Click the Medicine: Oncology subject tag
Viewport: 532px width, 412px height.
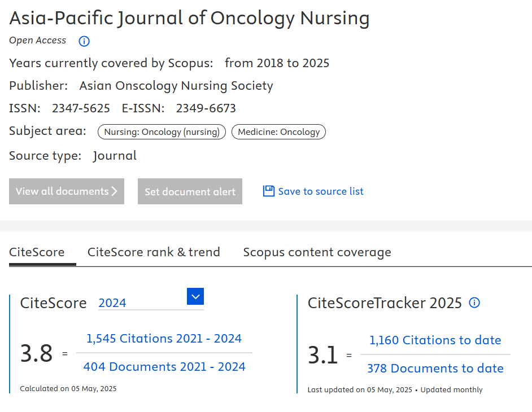point(278,132)
